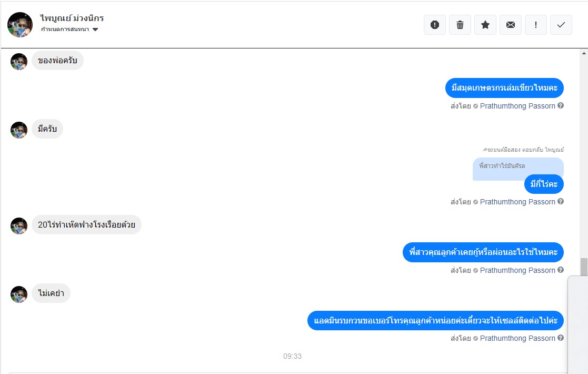This screenshot has width=588, height=374.
Task: Click the header profile picture
Action: coord(20,25)
